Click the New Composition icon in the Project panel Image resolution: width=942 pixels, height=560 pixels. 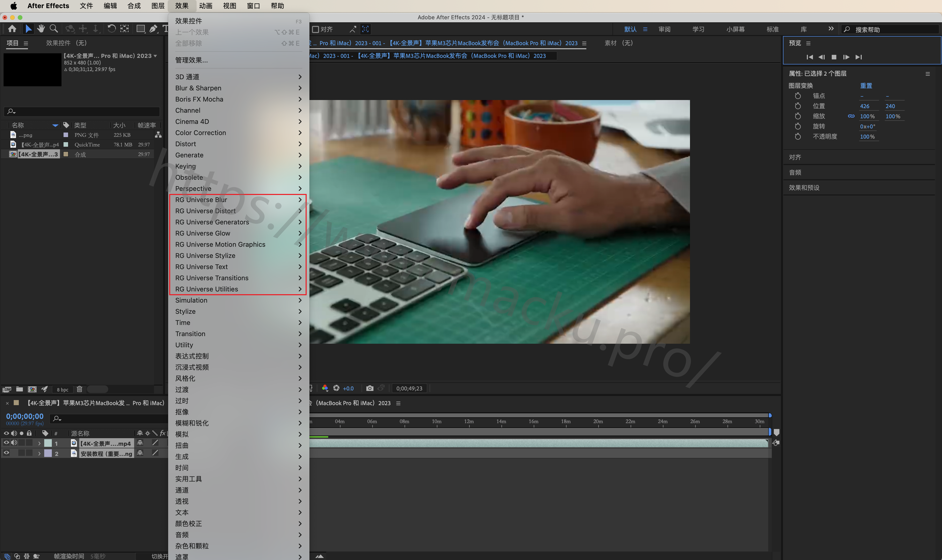pos(32,389)
